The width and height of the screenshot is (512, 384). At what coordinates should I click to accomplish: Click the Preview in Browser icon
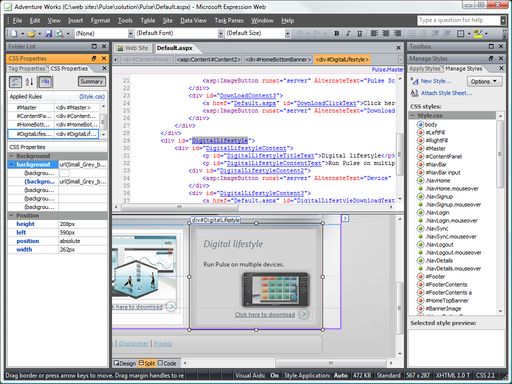[x=59, y=33]
